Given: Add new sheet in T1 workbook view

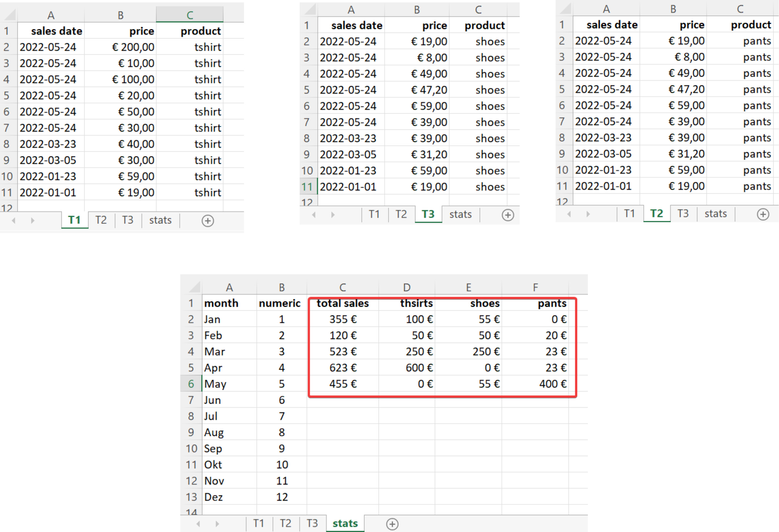Looking at the screenshot, I should click(x=207, y=221).
